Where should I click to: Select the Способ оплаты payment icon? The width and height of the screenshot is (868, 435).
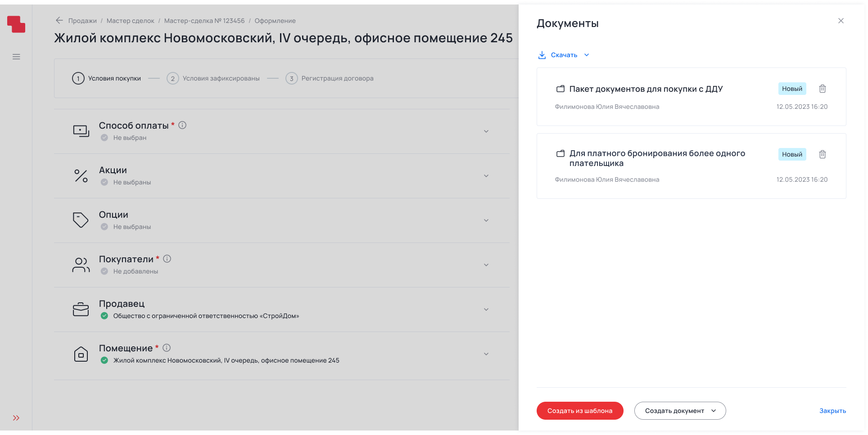click(x=81, y=130)
